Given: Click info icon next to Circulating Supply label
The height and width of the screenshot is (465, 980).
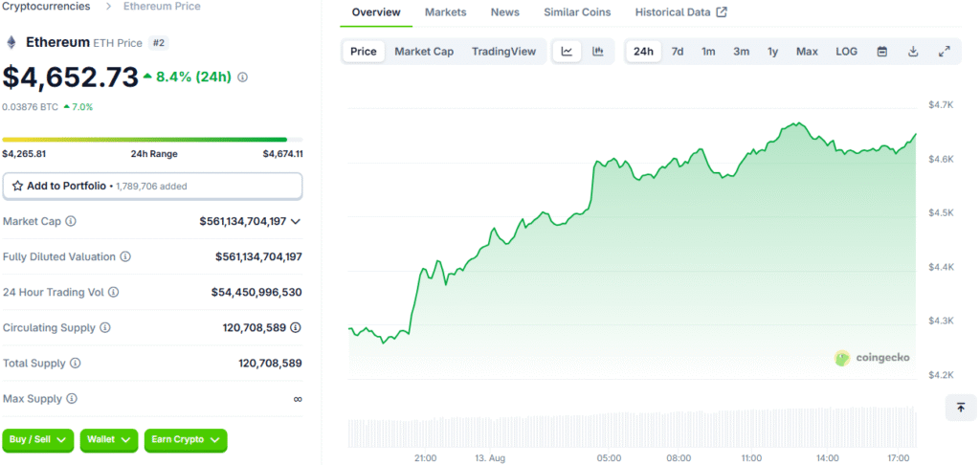Looking at the screenshot, I should click(x=105, y=327).
